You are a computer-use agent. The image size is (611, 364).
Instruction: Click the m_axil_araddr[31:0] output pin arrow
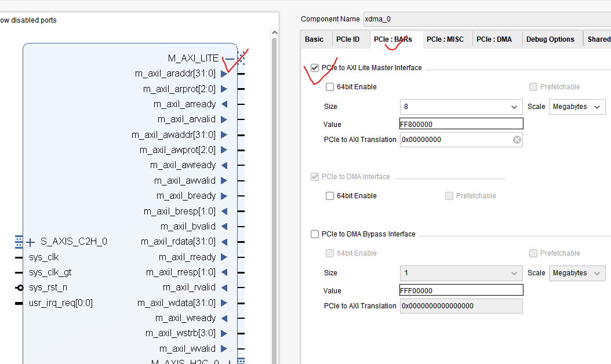[x=224, y=74]
